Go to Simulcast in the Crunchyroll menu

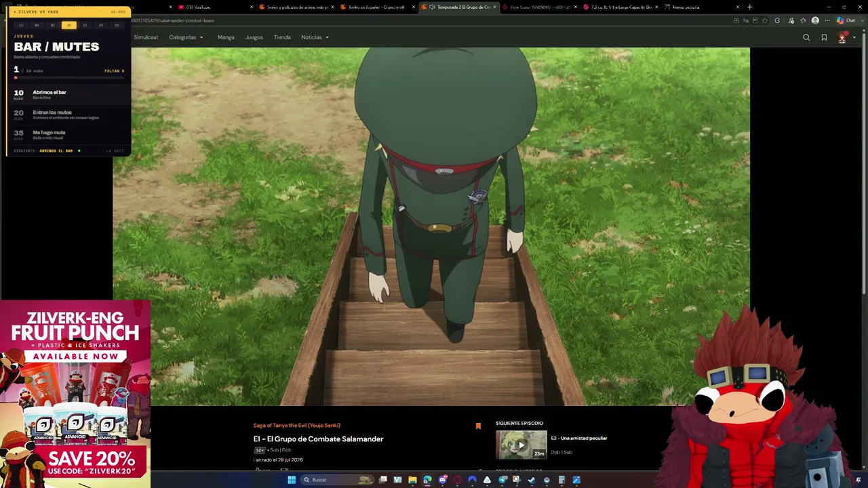point(146,37)
